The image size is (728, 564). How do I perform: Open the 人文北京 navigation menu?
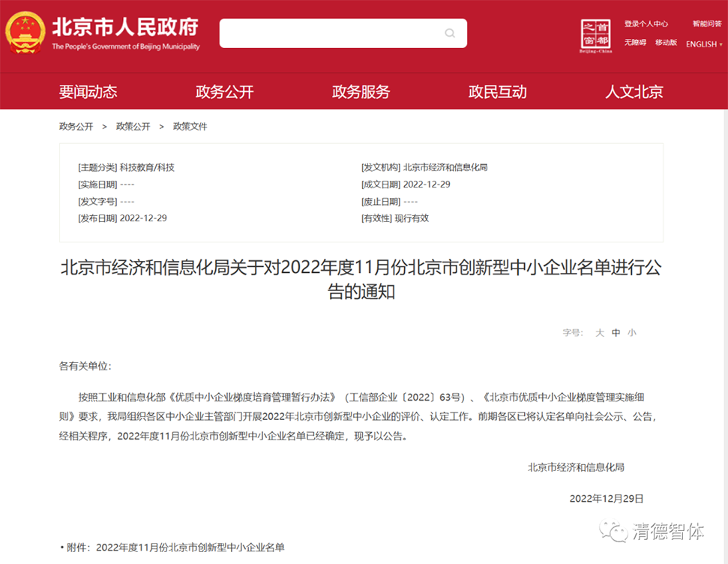point(634,92)
